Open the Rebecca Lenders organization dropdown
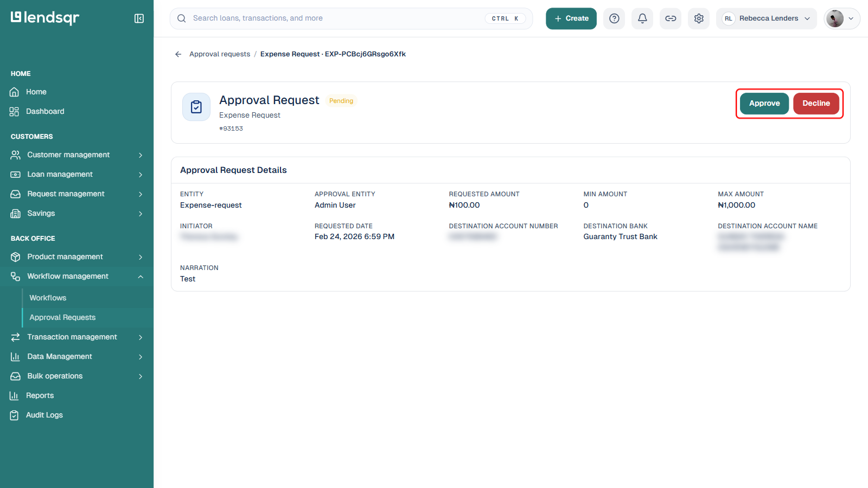868x488 pixels. tap(766, 18)
